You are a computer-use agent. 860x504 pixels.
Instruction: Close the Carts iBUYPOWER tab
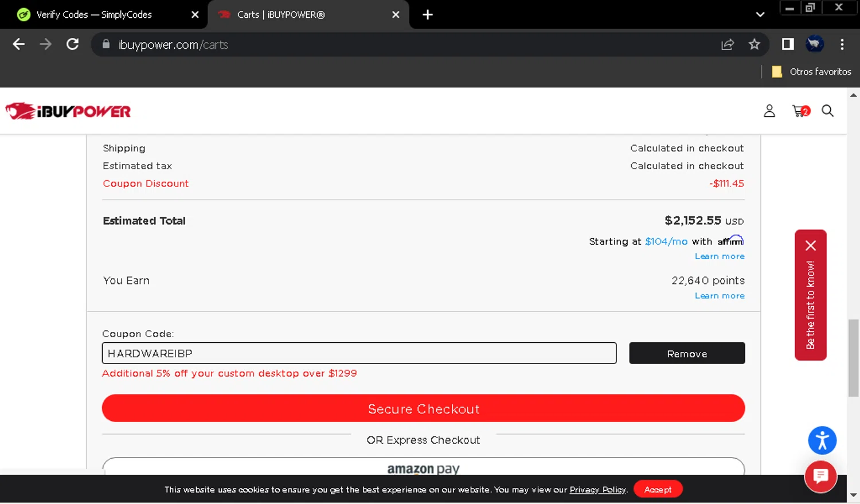[x=396, y=14]
